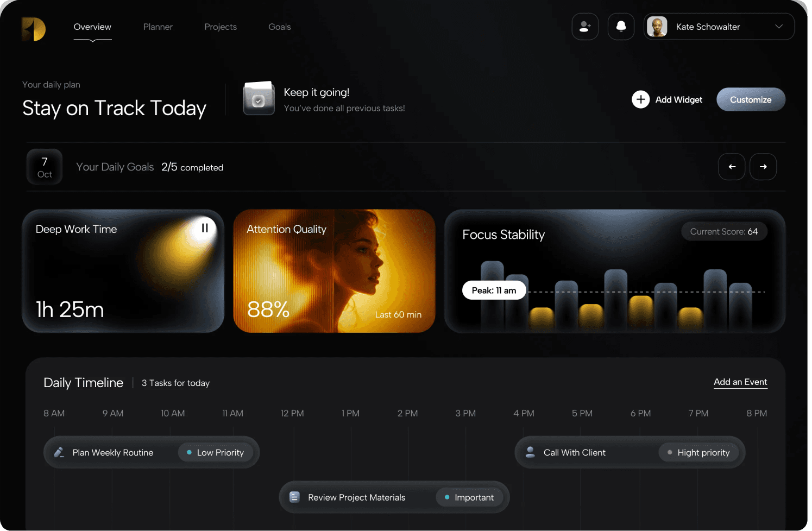The image size is (812, 531).
Task: Click the Focus Stability heading
Action: pyautogui.click(x=503, y=235)
